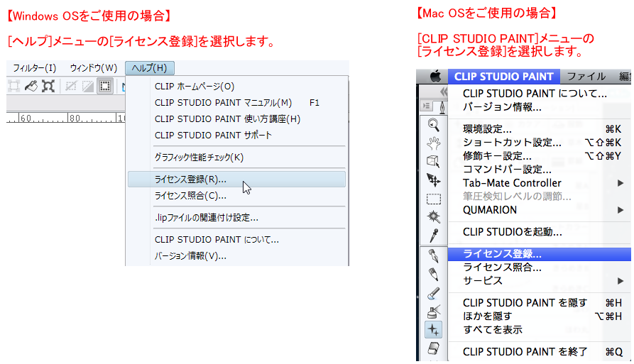Select ライセンス登録(R)... in Help menu

236,180
